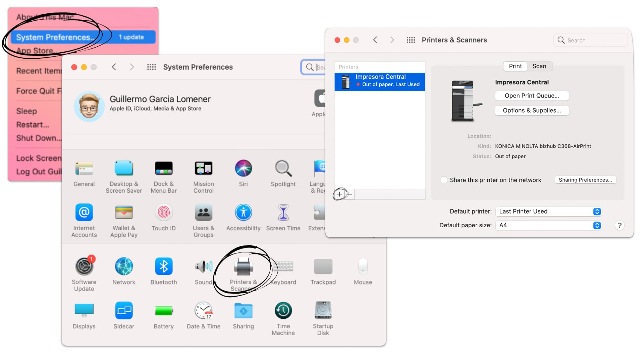
Task: Click Open Print Queue button
Action: tap(532, 96)
